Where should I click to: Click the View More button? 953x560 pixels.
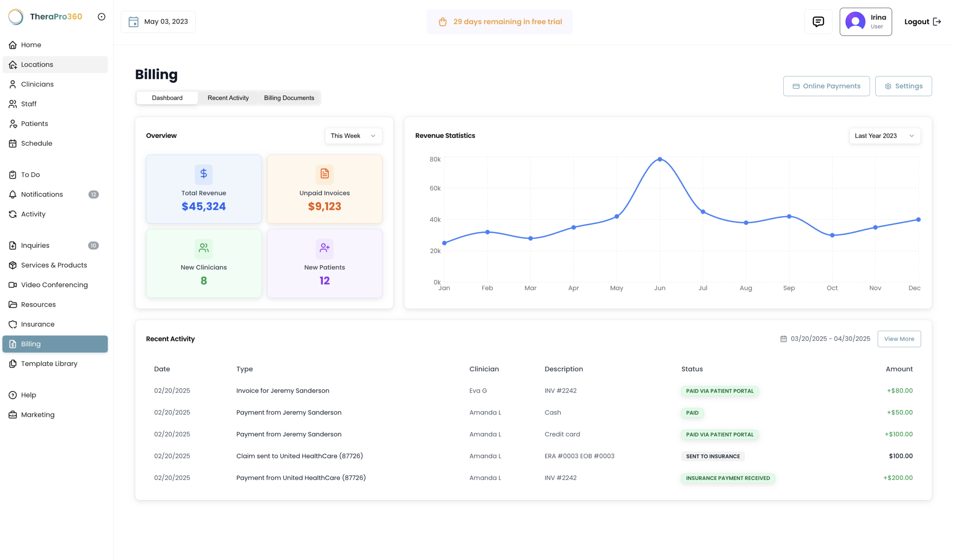coord(899,339)
